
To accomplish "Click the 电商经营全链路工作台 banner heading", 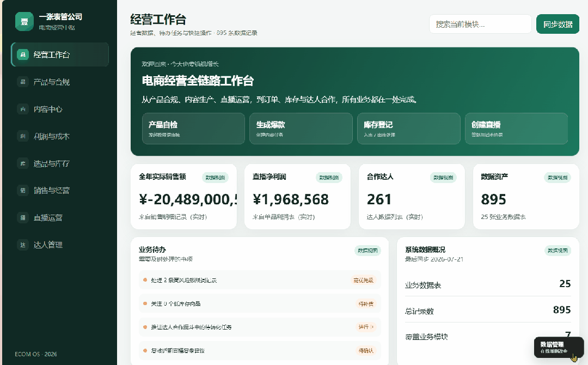I will 198,81.
